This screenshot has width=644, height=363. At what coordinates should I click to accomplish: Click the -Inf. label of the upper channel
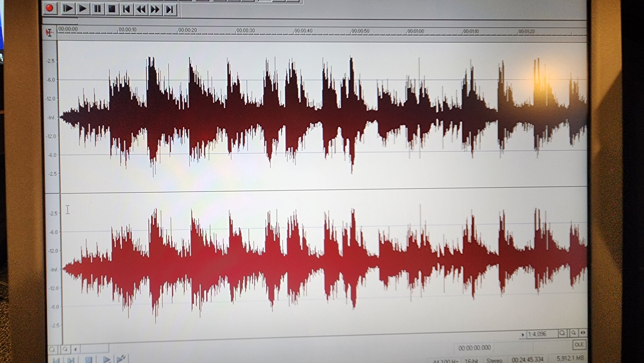pyautogui.click(x=51, y=118)
